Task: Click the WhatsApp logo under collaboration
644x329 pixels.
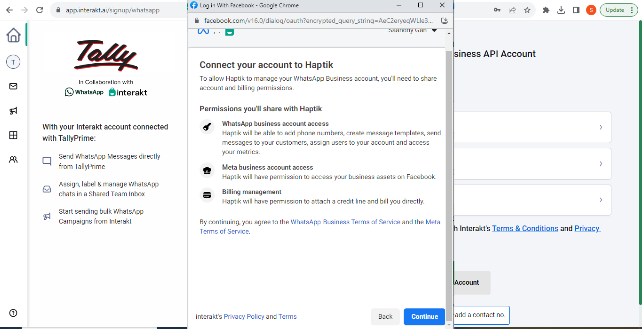Action: (84, 92)
